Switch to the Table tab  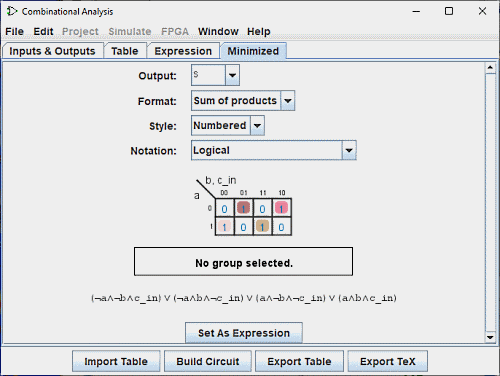coord(125,51)
